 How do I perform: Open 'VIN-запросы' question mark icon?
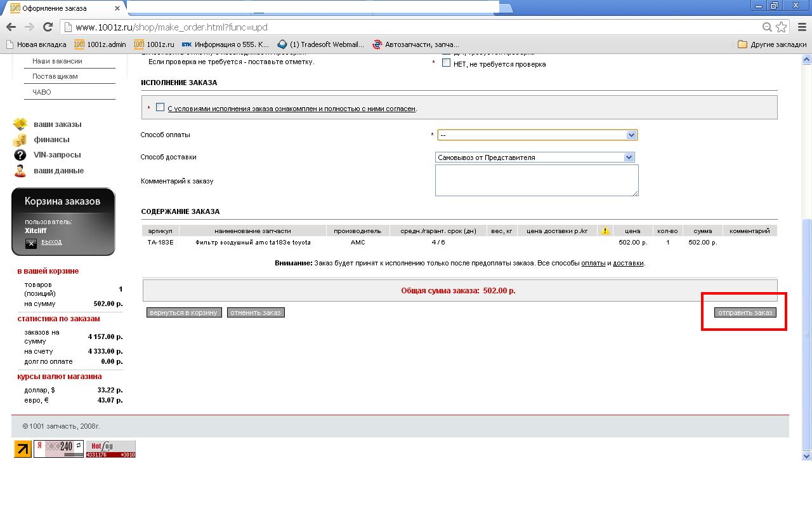[20, 155]
